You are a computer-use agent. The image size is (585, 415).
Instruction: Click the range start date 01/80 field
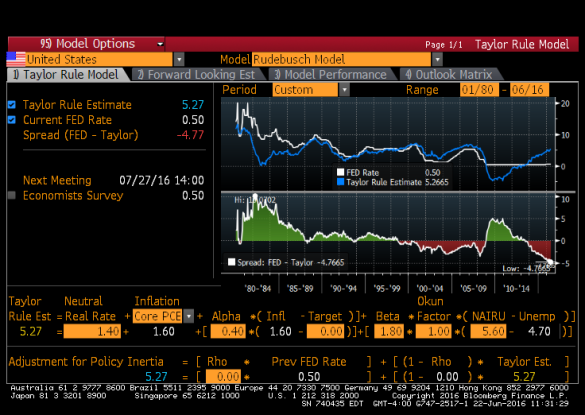coord(479,90)
